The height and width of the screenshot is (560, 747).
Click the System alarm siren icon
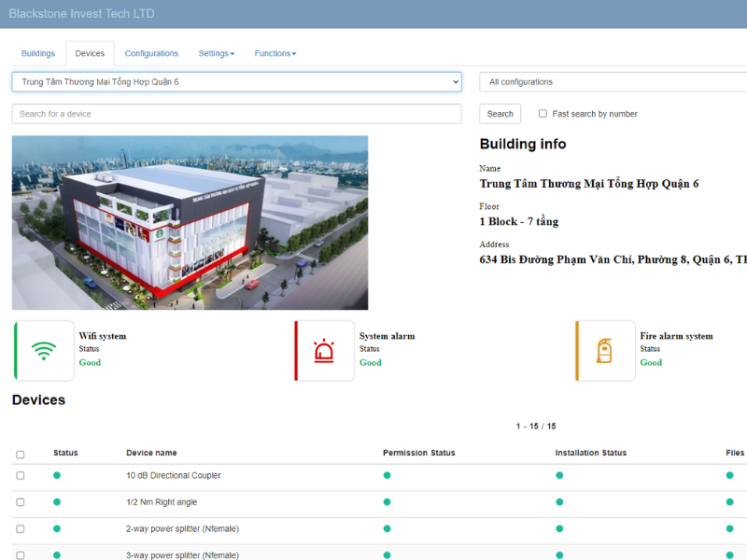(324, 351)
